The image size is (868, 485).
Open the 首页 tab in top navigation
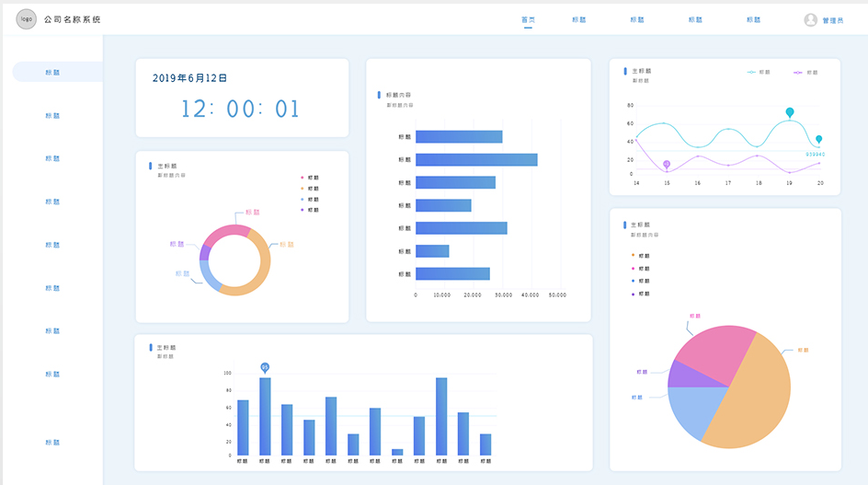[x=528, y=19]
